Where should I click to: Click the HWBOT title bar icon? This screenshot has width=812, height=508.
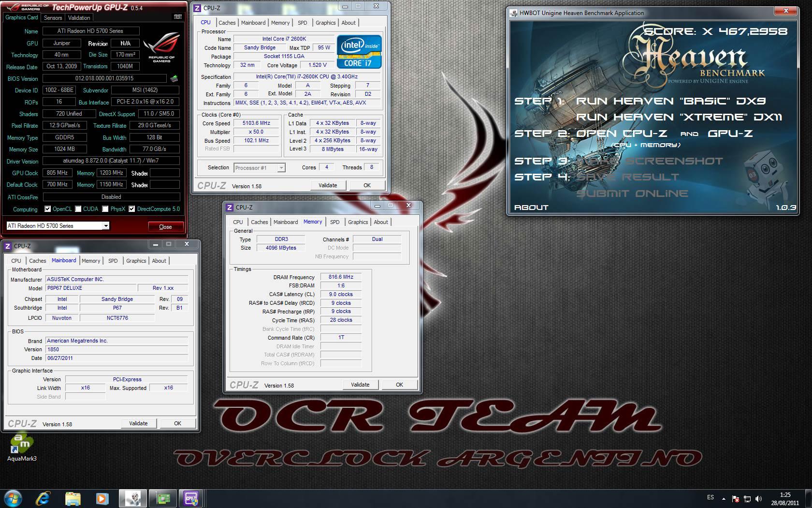coord(513,13)
